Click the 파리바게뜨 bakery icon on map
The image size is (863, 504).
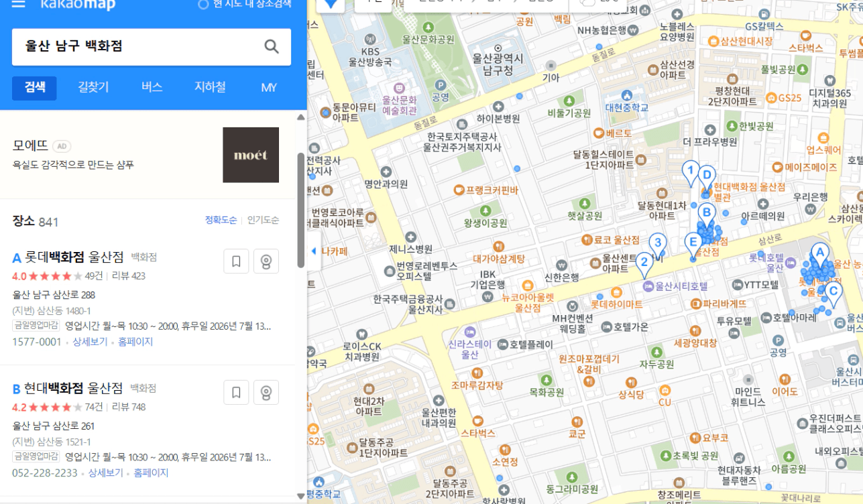pos(695,304)
